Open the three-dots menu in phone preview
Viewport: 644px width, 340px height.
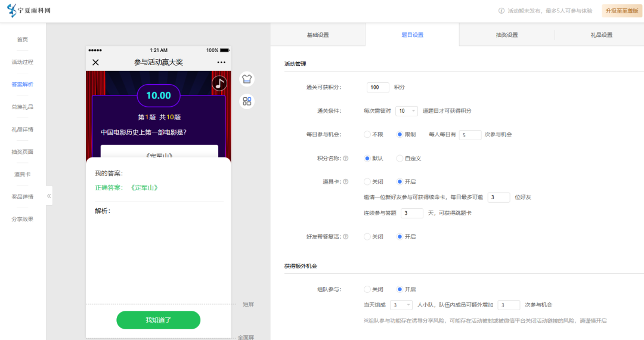click(x=221, y=63)
